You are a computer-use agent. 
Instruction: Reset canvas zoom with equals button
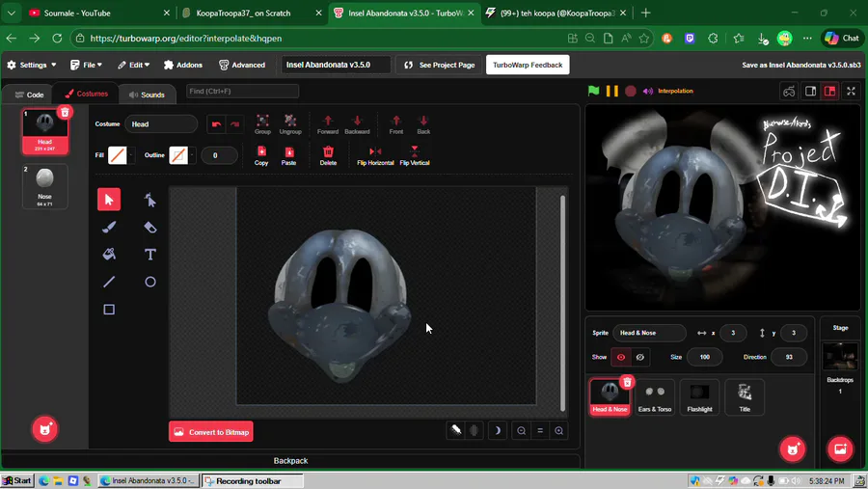point(540,431)
